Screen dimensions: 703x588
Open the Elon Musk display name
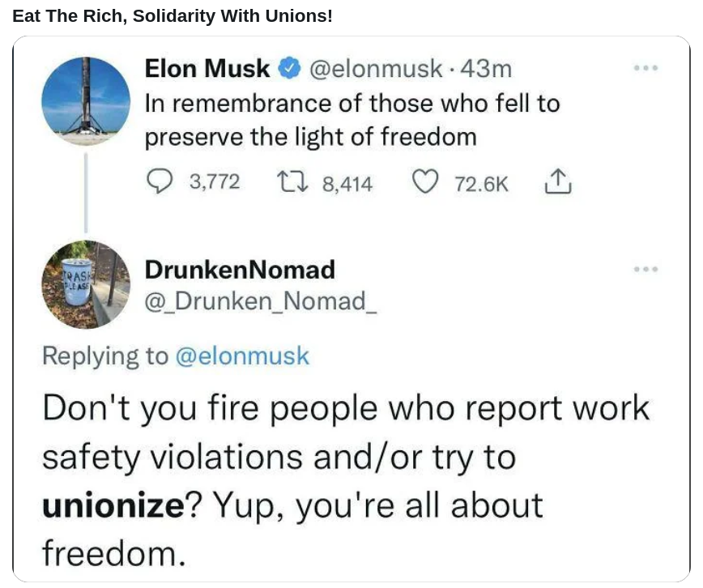(207, 69)
